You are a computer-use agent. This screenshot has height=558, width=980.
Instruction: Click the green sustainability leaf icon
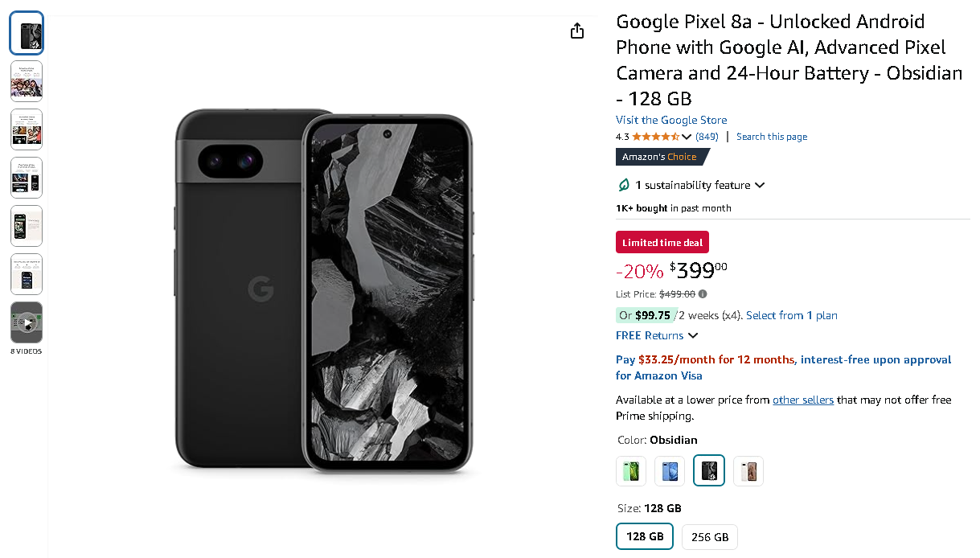(624, 185)
